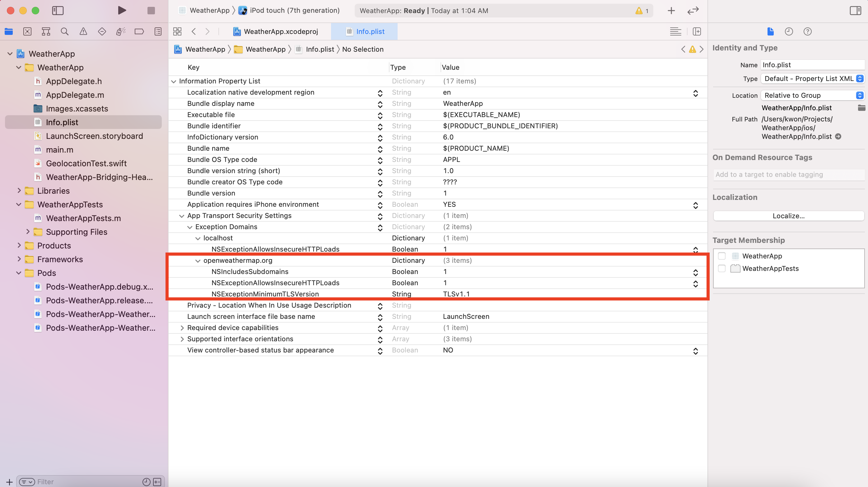The image size is (868, 487).
Task: Check WeatherAppTests target membership box
Action: (x=722, y=268)
